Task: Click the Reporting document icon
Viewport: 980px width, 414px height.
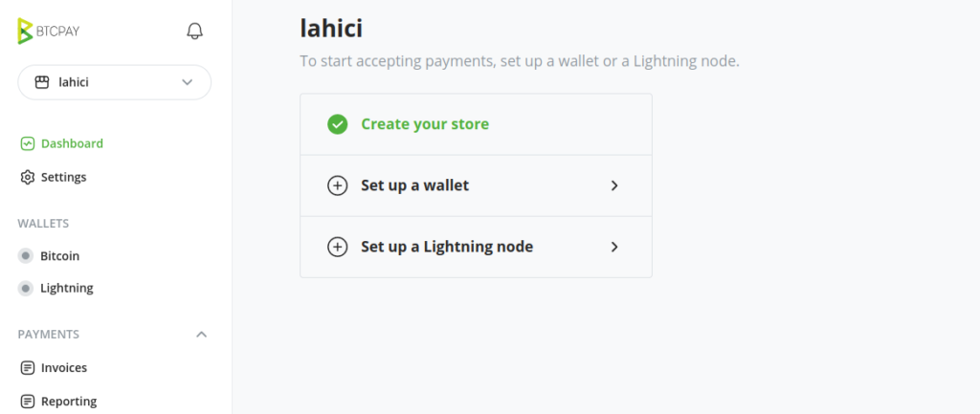Action: [28, 401]
